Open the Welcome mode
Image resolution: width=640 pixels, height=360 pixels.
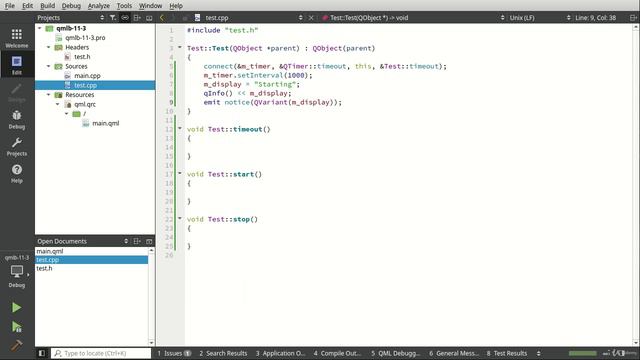(x=17, y=38)
